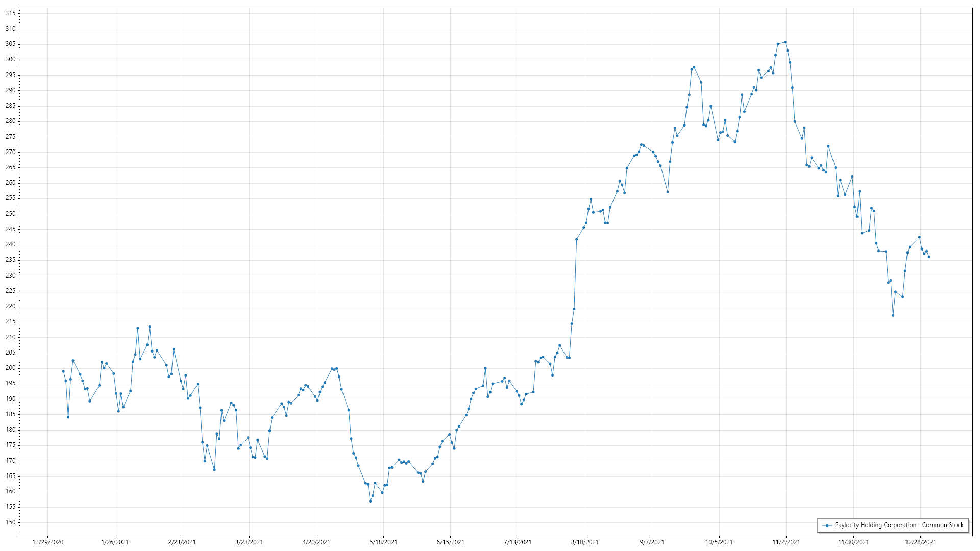Click the 305 value on the price axis
Image resolution: width=980 pixels, height=551 pixels.
pyautogui.click(x=10, y=44)
